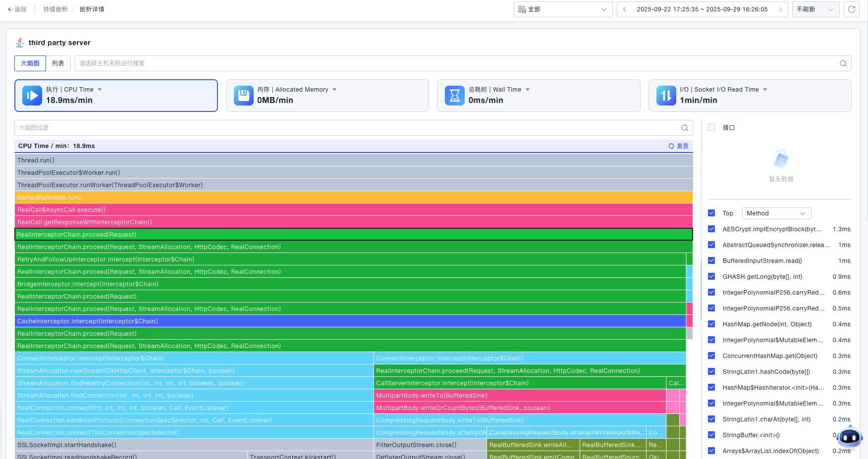The image size is (868, 459).
Task: Open the AI assistant robot icon
Action: (x=850, y=437)
